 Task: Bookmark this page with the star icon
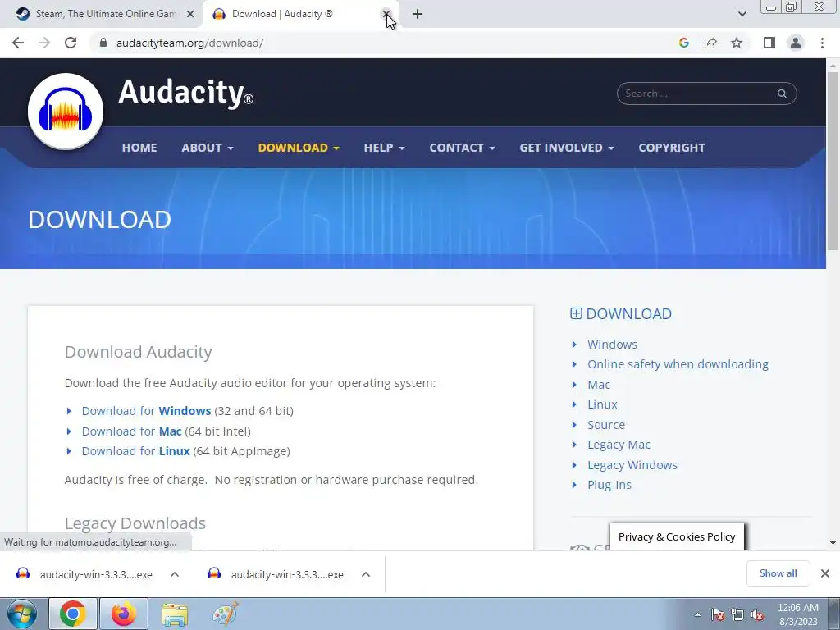click(x=737, y=43)
